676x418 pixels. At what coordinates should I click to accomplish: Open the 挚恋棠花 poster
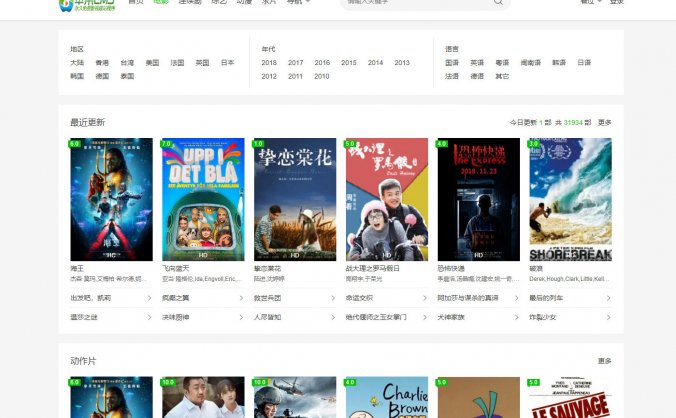pos(295,200)
